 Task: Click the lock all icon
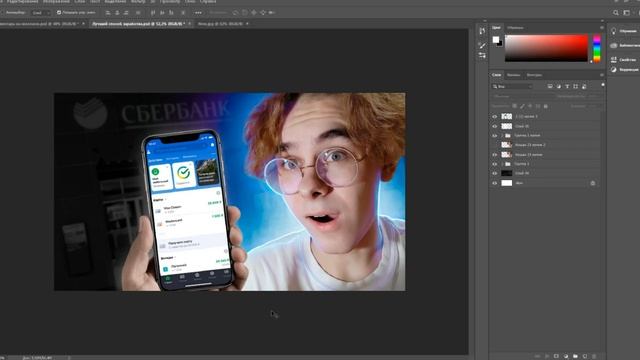tap(546, 106)
